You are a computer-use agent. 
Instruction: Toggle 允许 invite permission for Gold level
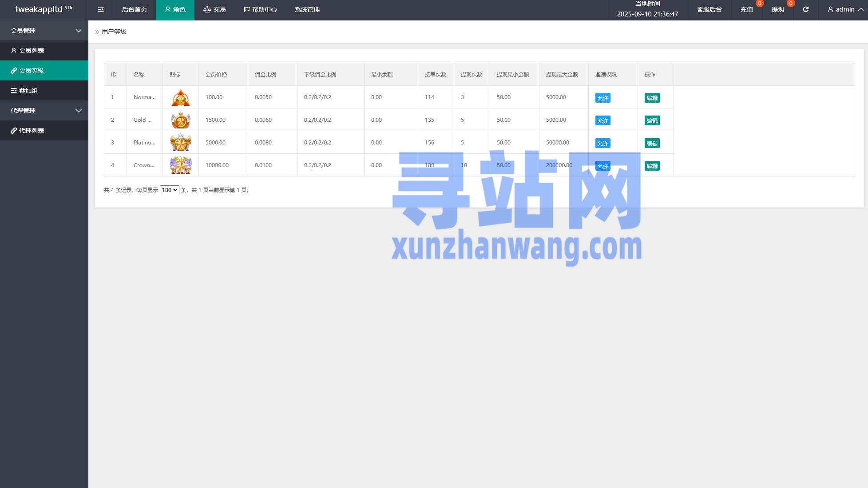pyautogui.click(x=602, y=120)
